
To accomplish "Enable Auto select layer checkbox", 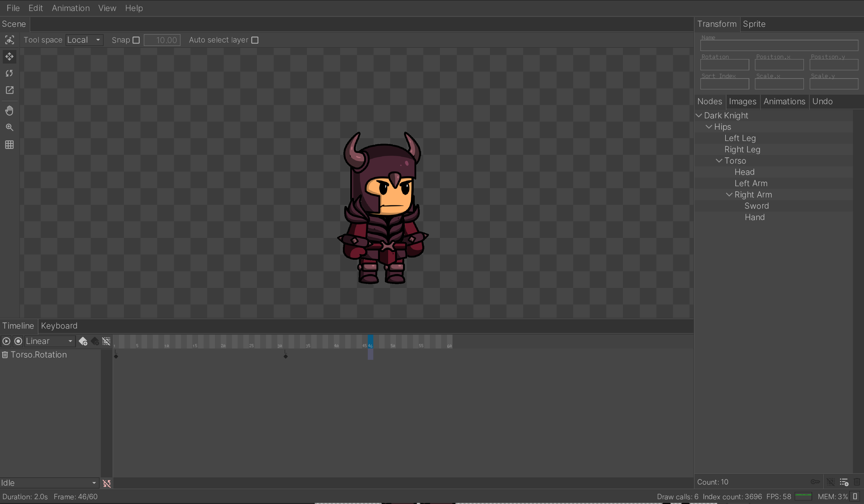I will (255, 40).
